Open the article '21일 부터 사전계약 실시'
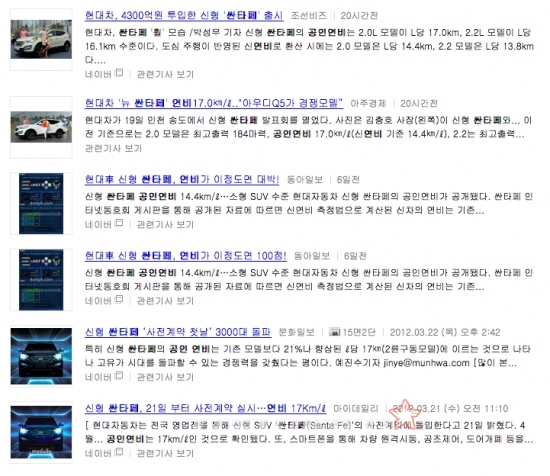 pos(206,409)
